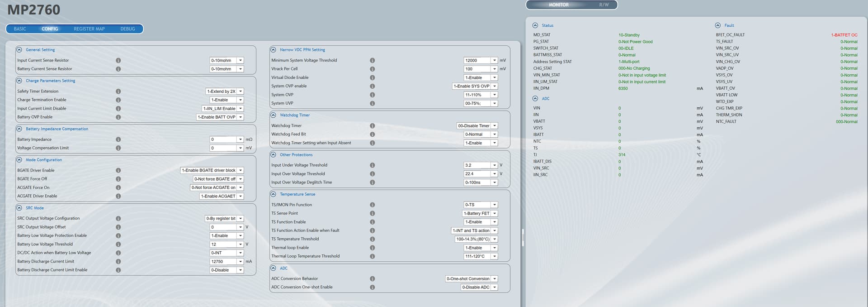Collapse the General Setting section
868x307 pixels.
(19, 50)
